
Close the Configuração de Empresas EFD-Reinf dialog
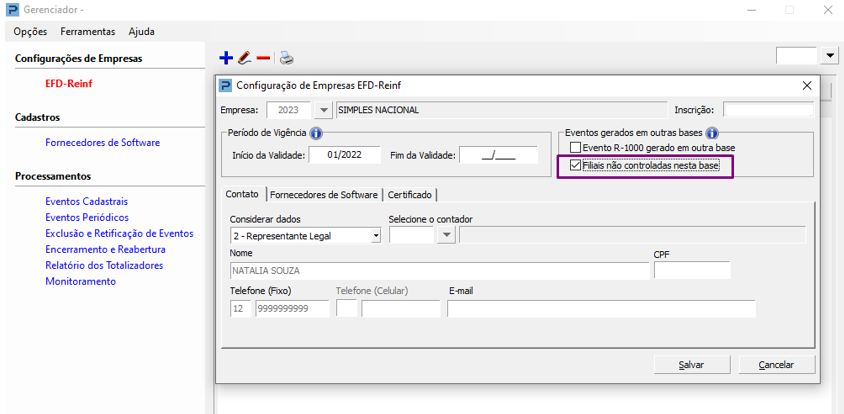click(x=807, y=86)
